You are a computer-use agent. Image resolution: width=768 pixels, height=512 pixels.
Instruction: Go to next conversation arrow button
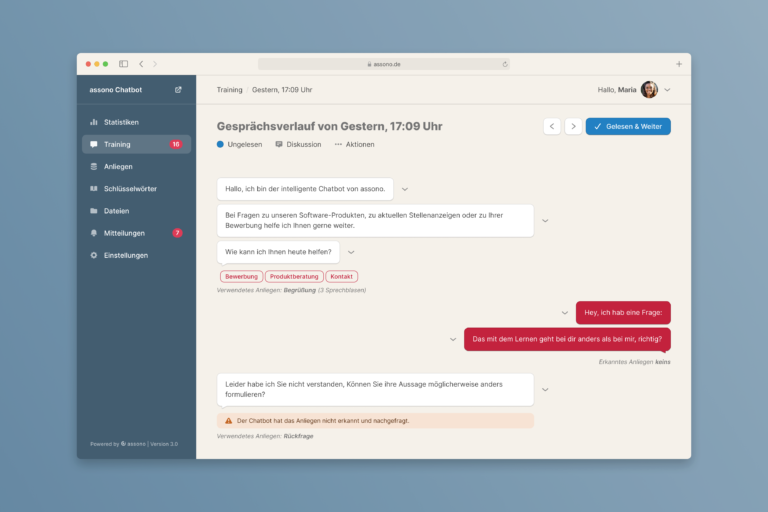[x=573, y=126]
